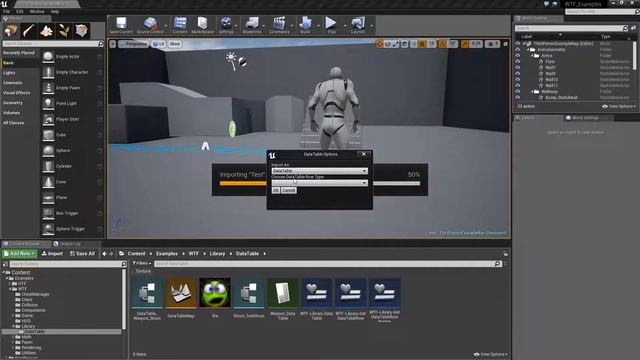Open the Perspective viewport dropdown
Image resolution: width=640 pixels, height=360 pixels.
coord(133,44)
